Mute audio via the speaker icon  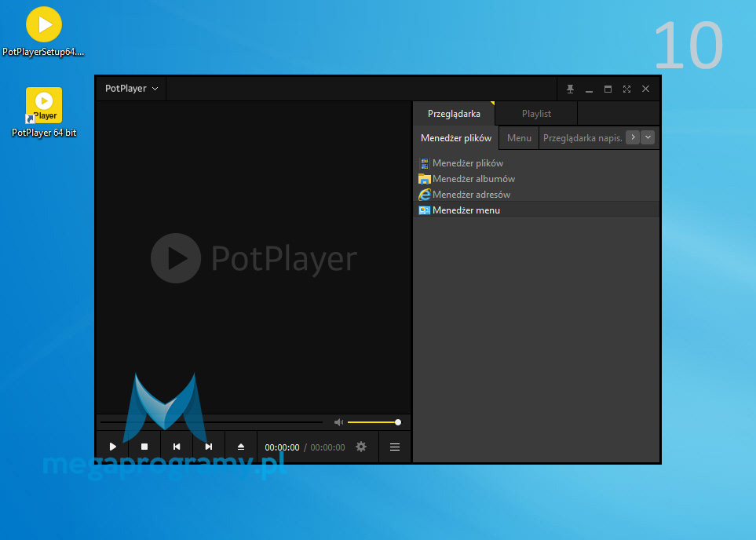tap(338, 422)
